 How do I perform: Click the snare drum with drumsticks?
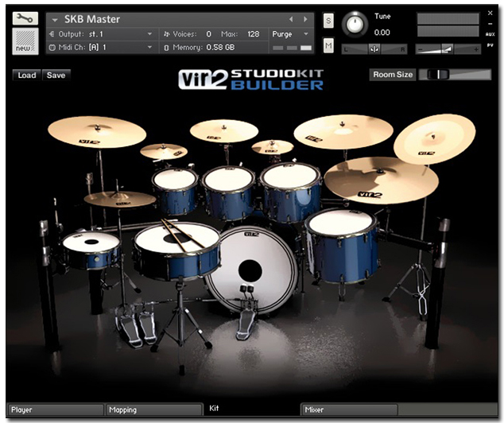(177, 252)
